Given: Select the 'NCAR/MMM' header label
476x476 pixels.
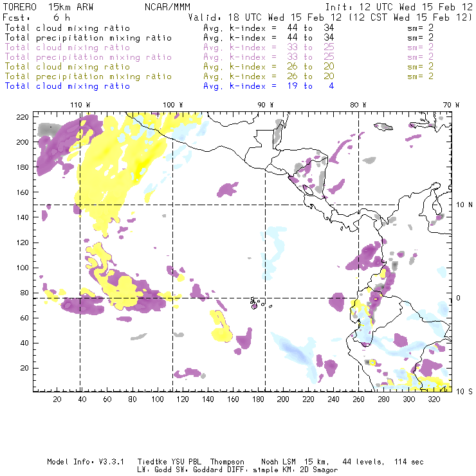Looking at the screenshot, I should pyautogui.click(x=167, y=7).
